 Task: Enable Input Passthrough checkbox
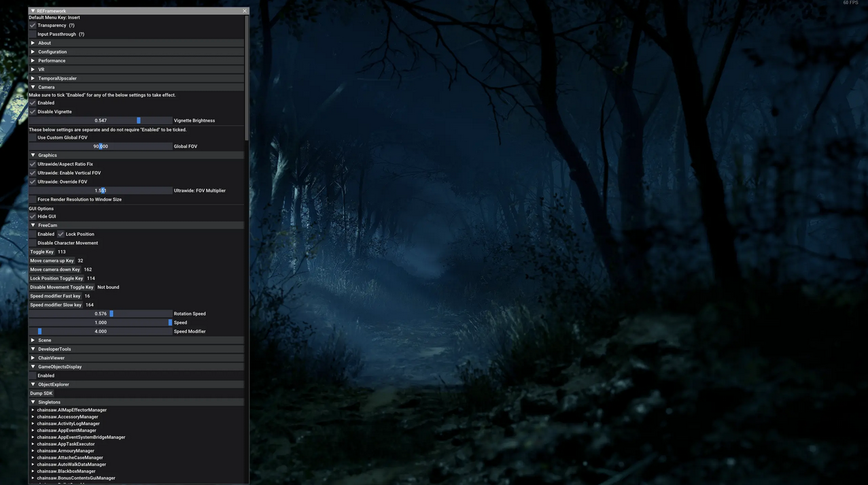pyautogui.click(x=33, y=34)
